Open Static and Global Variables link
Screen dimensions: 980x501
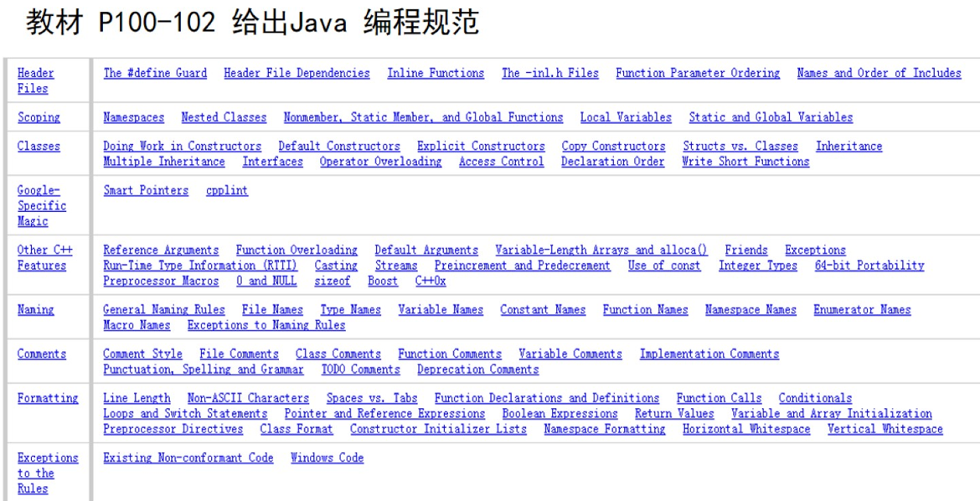(x=771, y=117)
